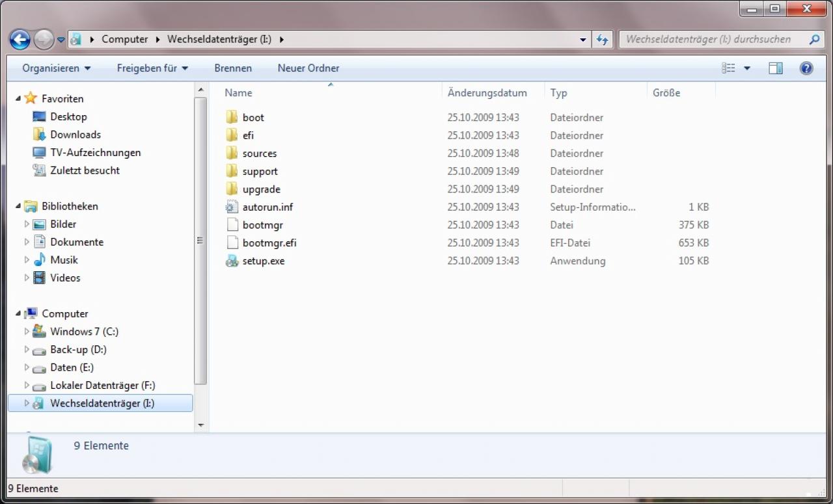Click the 'Anwendung' type of setup.exe

[x=578, y=261]
